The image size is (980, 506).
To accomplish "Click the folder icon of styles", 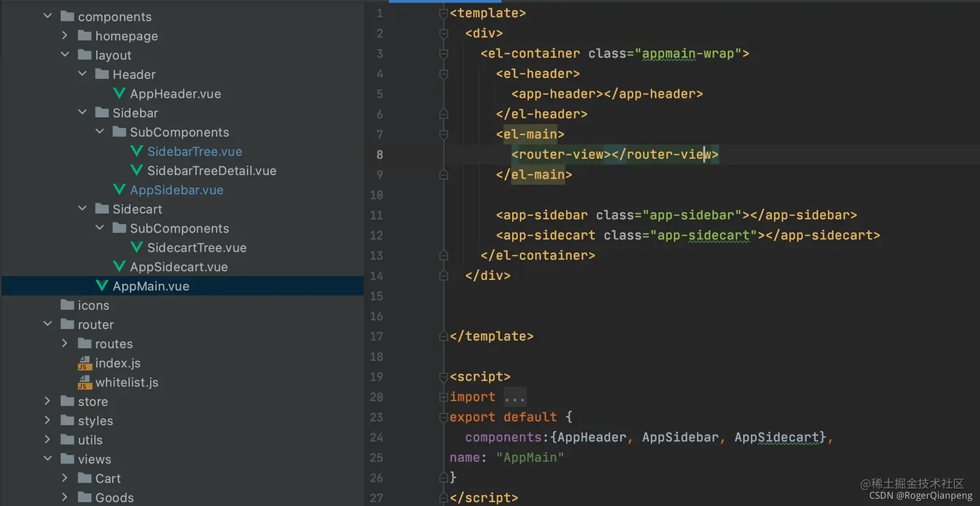I will pyautogui.click(x=67, y=420).
